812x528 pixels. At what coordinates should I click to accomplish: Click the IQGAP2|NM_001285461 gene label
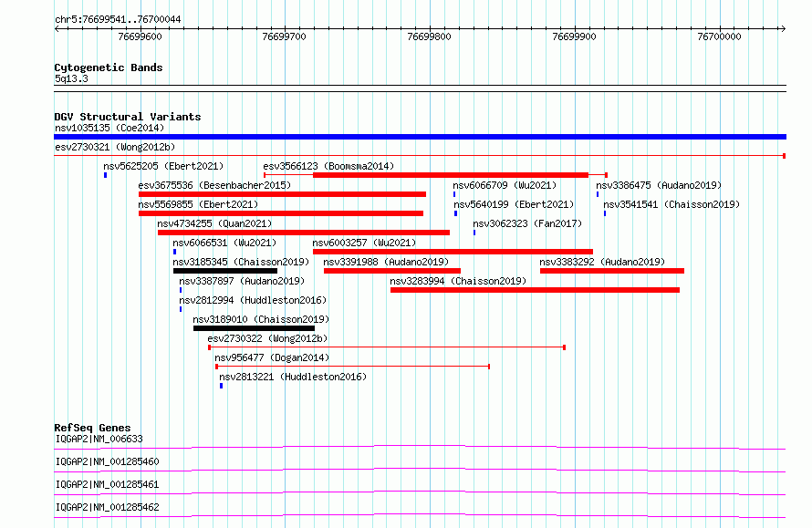[107, 484]
